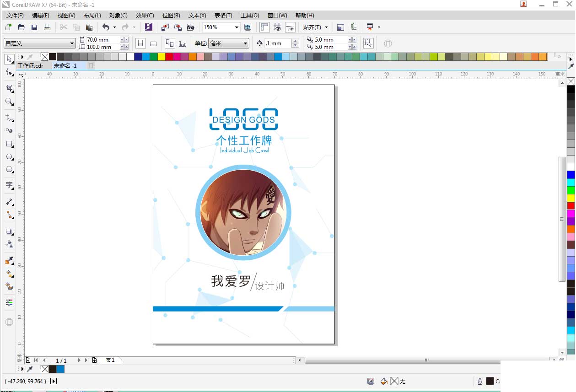
Task: Click the Publish to PDF icon
Action: coord(191,27)
